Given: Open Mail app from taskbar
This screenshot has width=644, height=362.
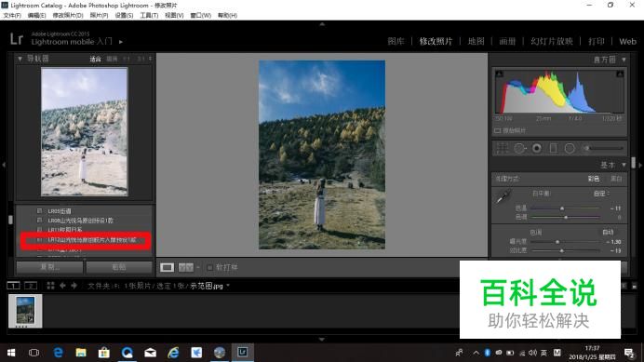Looking at the screenshot, I should pyautogui.click(x=151, y=353).
